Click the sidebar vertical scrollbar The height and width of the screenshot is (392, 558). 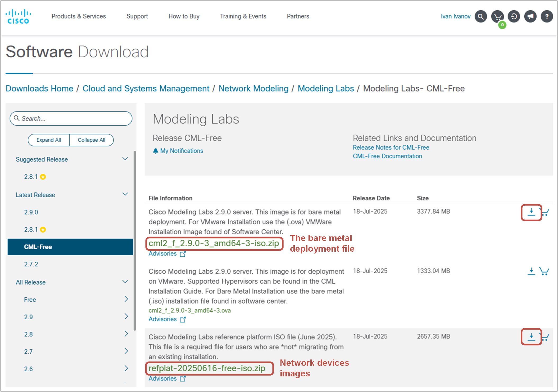pos(135,241)
